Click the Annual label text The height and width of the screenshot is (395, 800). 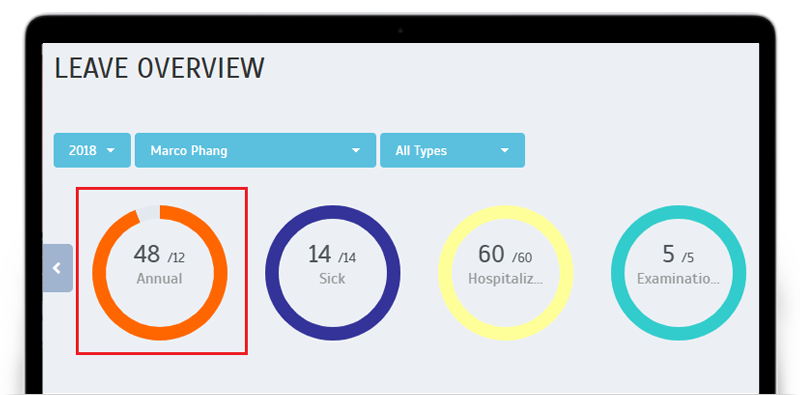coord(159,279)
